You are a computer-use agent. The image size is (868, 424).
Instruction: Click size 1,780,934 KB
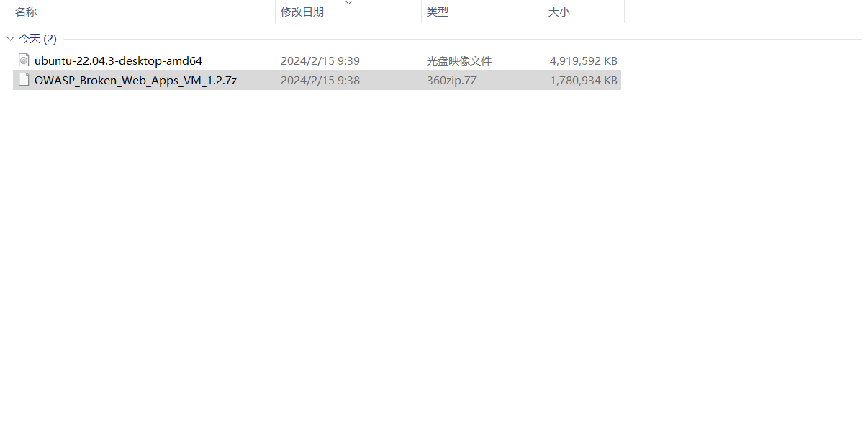coord(584,81)
